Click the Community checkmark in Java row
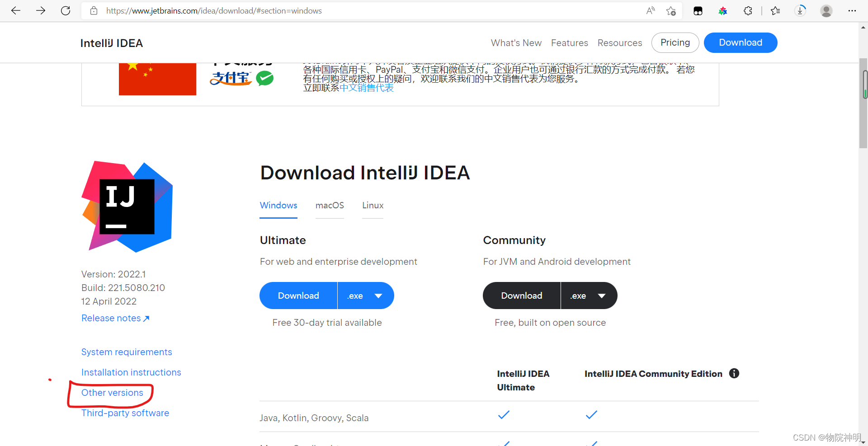Viewport: 868px width, 446px height. click(591, 414)
